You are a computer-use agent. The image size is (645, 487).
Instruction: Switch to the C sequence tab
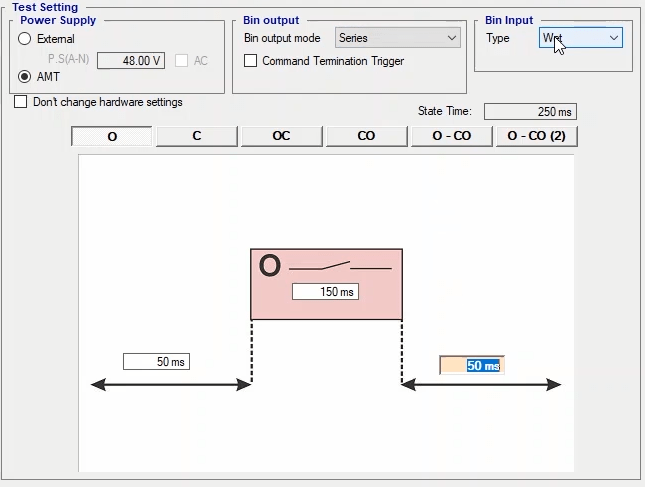coord(197,136)
